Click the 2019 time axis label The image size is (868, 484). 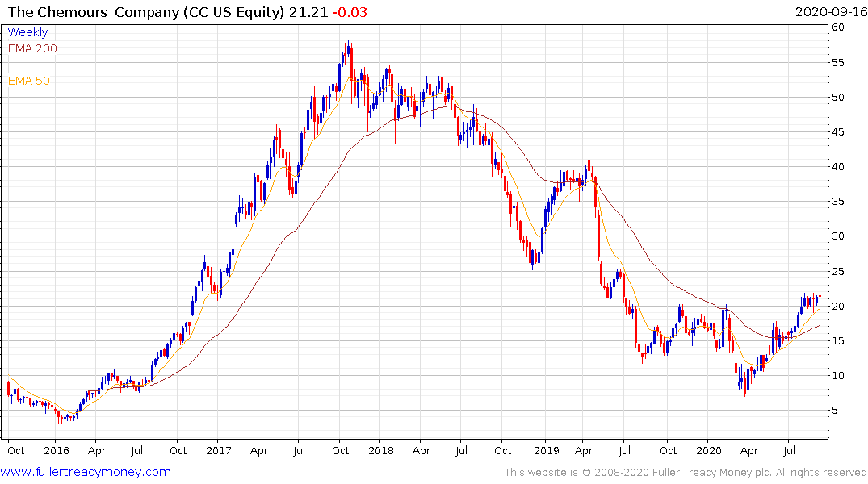(x=547, y=450)
